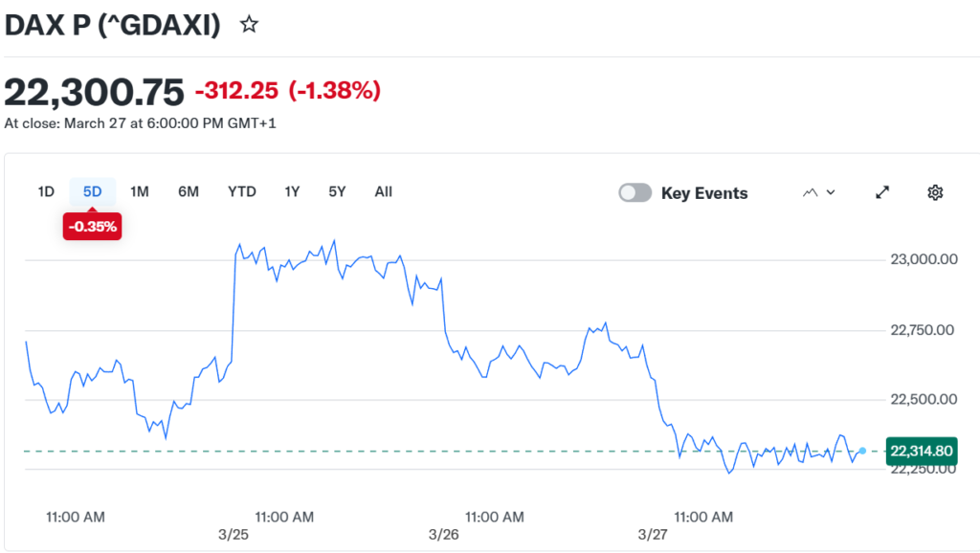Screen dimensions: 980x553
Task: Select the 5D time range
Action: (x=92, y=191)
